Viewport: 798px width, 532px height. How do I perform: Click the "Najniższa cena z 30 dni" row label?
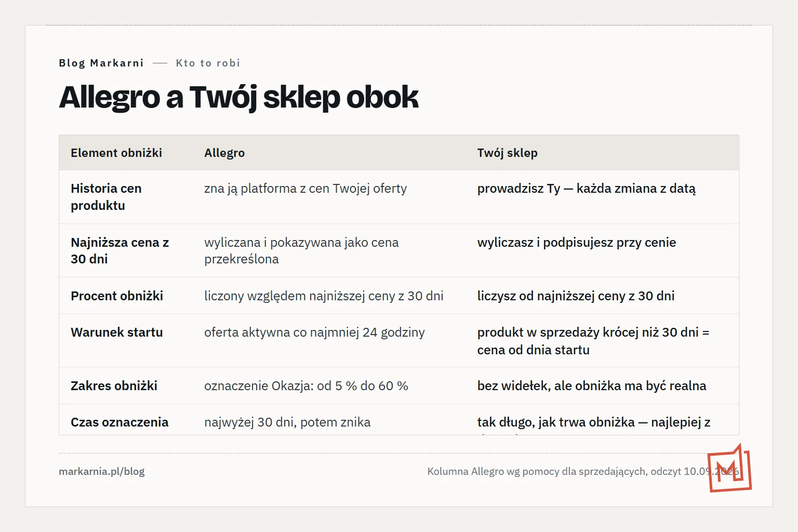120,250
